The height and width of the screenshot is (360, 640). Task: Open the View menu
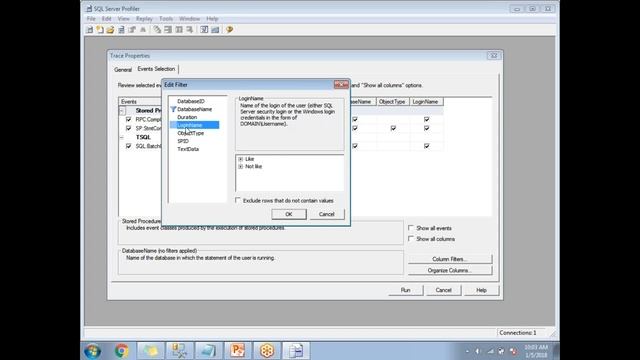point(123,19)
